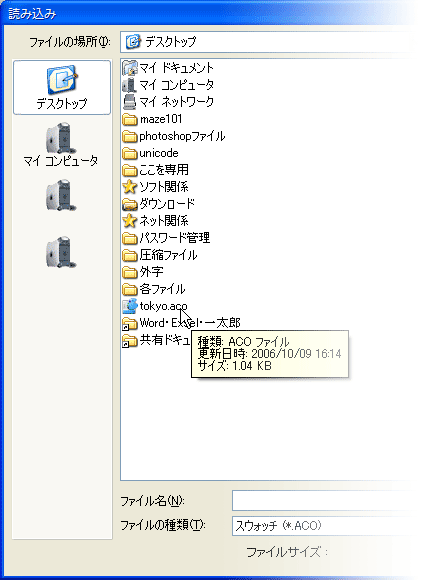
Task: Select the tokyo.aco swatch file
Action: coord(155,306)
